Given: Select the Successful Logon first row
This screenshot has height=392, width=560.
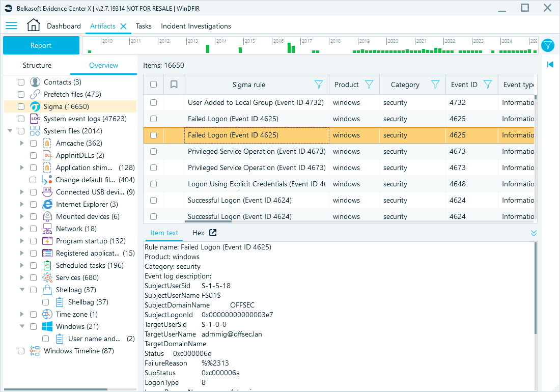Looking at the screenshot, I should pyautogui.click(x=339, y=200).
